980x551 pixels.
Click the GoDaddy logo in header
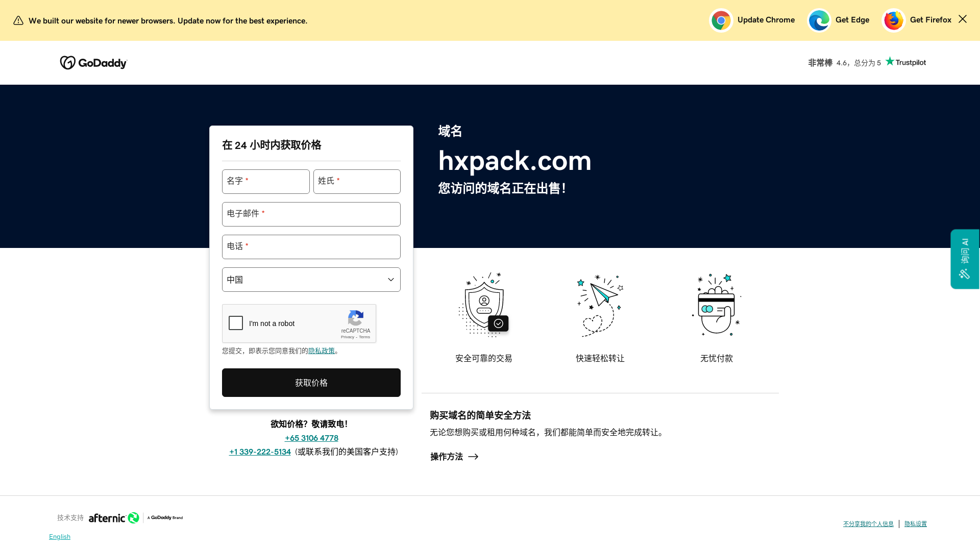[93, 63]
